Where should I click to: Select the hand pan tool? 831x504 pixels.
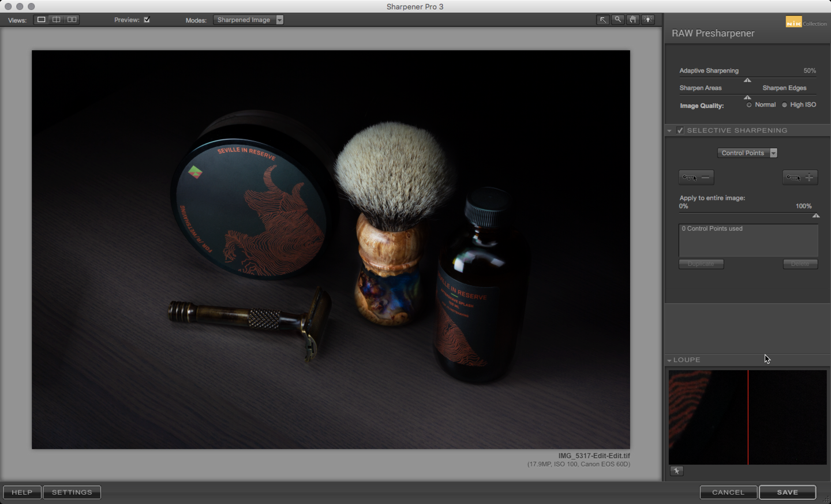click(633, 20)
